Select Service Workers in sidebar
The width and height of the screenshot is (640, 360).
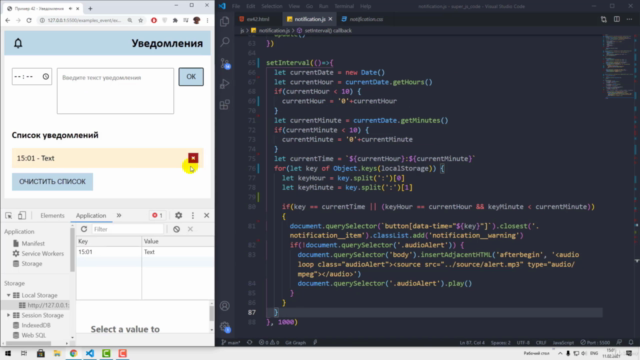pyautogui.click(x=42, y=253)
